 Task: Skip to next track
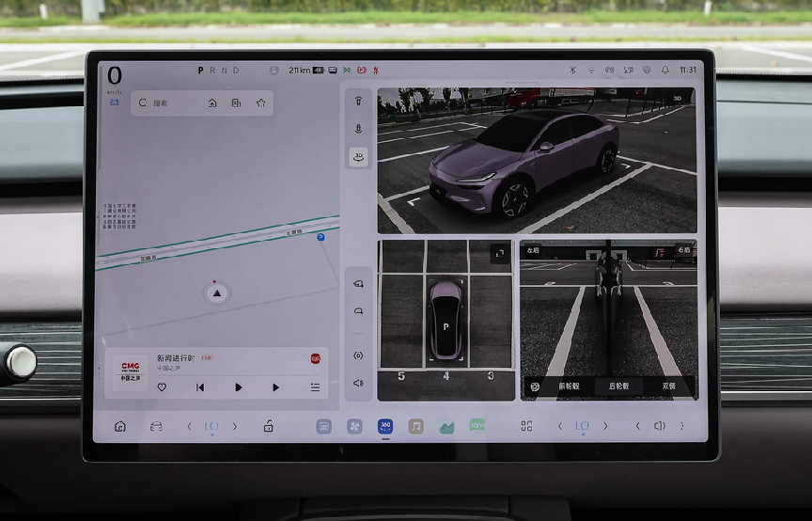click(x=276, y=387)
